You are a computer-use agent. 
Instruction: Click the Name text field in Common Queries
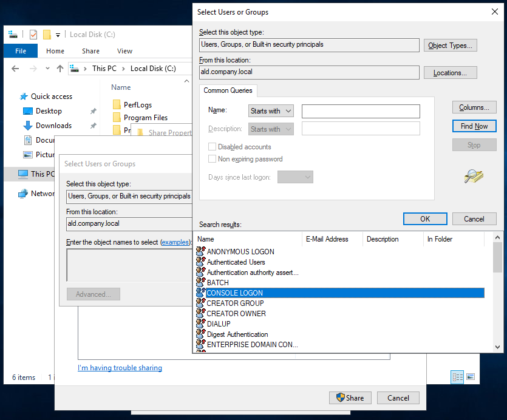tap(361, 111)
